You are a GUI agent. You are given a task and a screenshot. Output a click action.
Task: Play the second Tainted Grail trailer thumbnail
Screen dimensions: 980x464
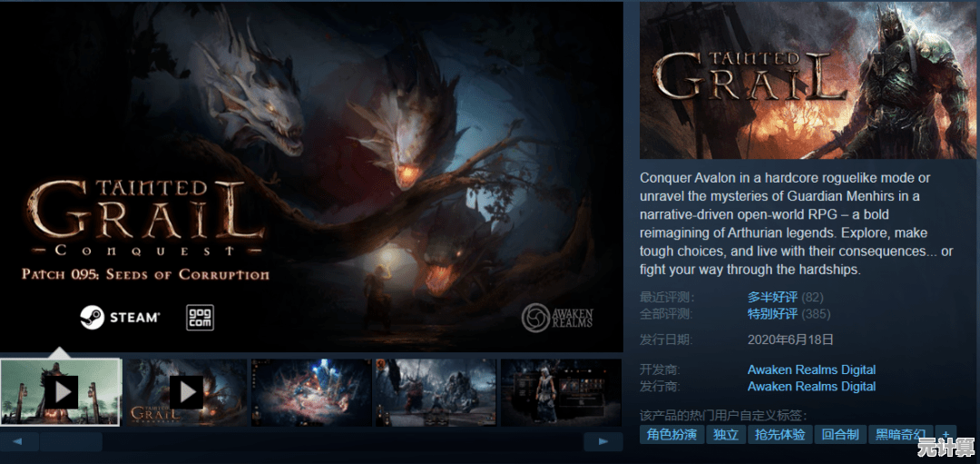186,392
